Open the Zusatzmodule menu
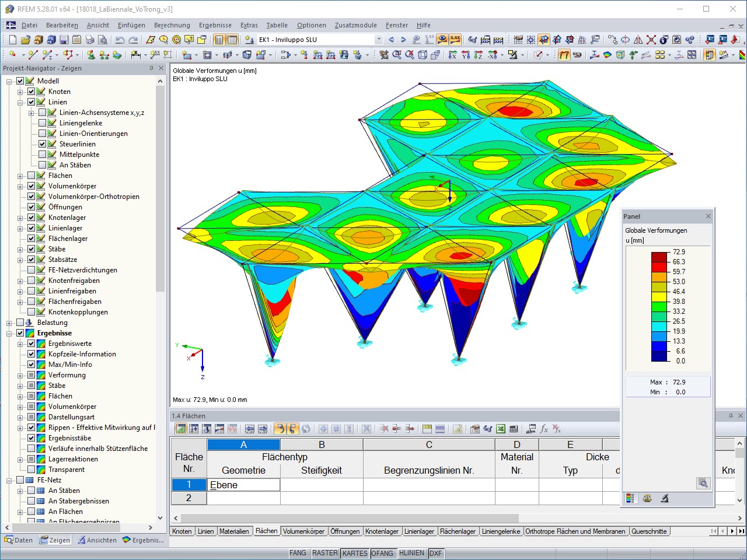 [x=356, y=25]
